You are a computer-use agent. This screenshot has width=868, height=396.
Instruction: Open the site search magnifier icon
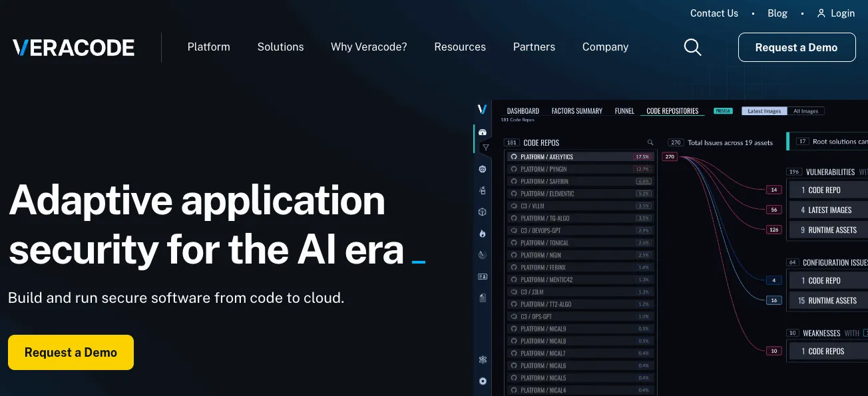pos(692,47)
